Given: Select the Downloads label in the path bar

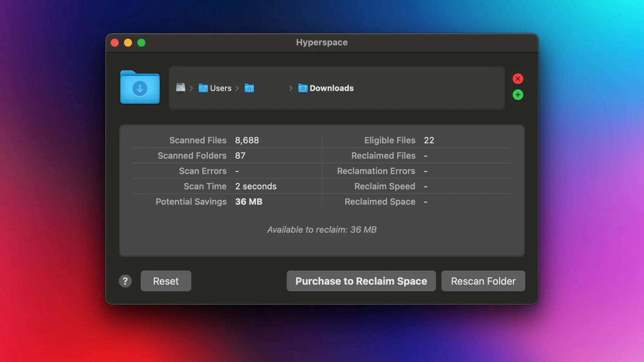Looking at the screenshot, I should 331,88.
